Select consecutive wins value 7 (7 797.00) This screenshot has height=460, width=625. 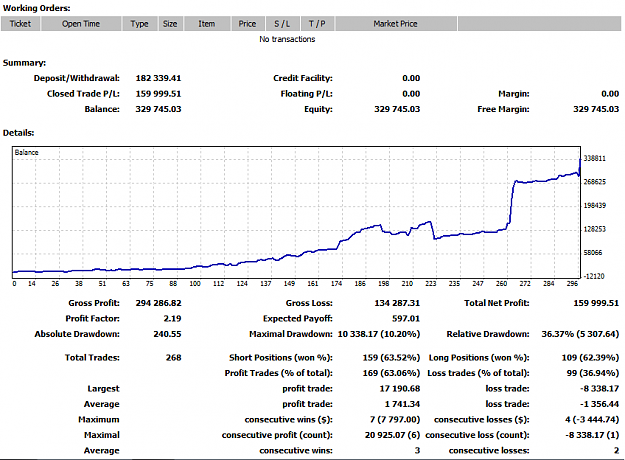[x=395, y=420]
